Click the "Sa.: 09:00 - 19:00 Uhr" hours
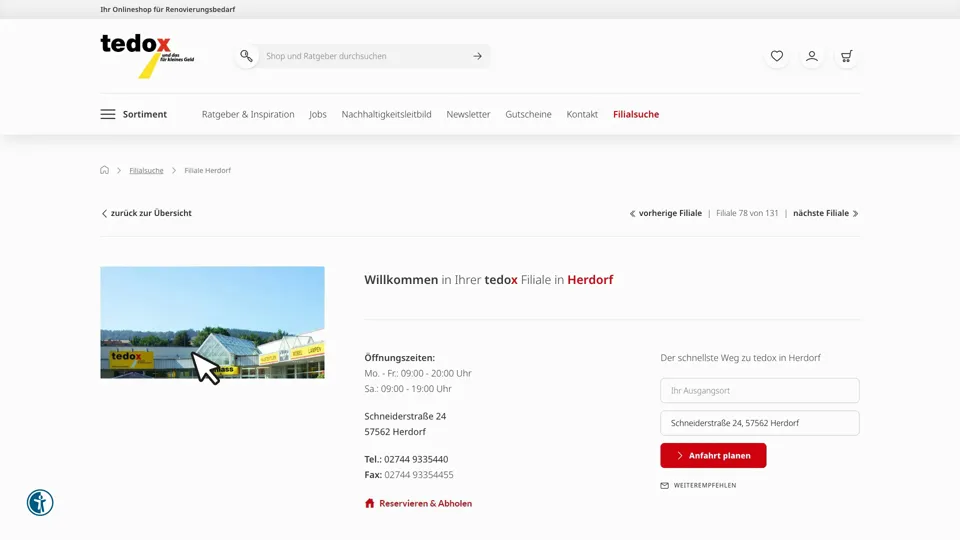Viewport: 960px width, 540px height. 408,389
